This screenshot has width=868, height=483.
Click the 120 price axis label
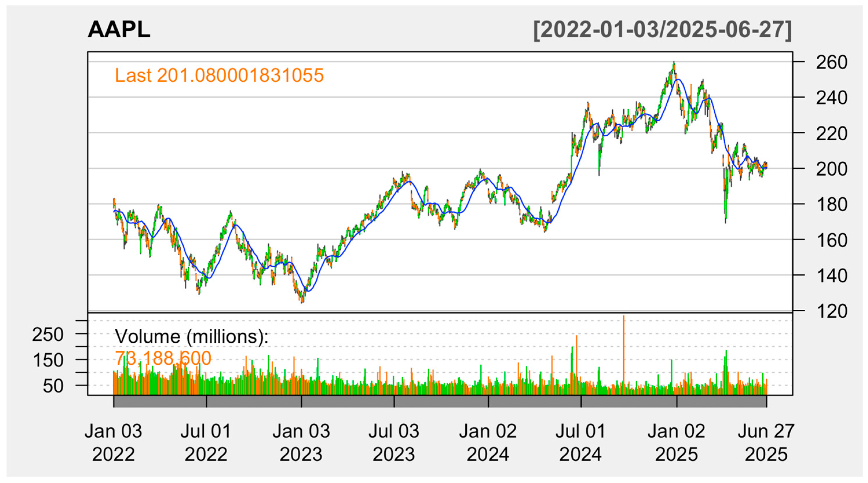pyautogui.click(x=831, y=312)
